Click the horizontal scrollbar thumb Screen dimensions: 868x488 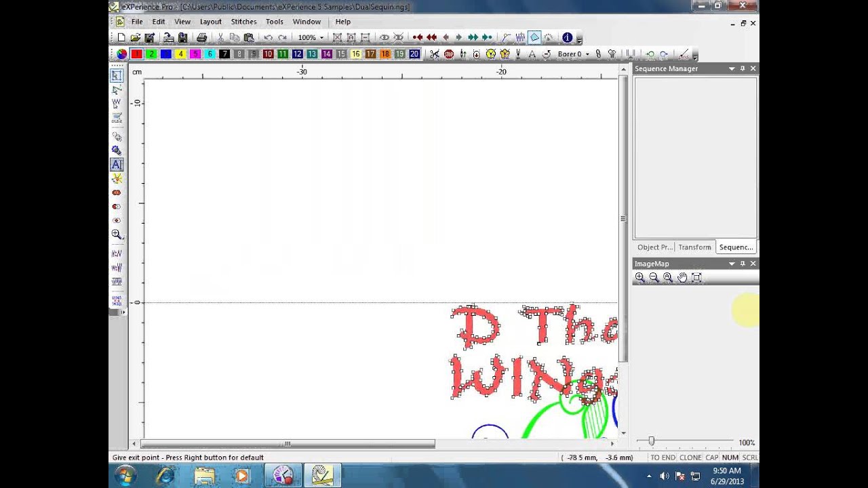[287, 444]
